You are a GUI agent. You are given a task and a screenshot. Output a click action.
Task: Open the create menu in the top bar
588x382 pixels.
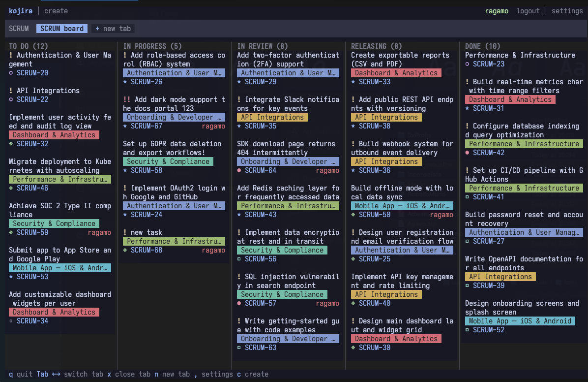click(x=56, y=11)
